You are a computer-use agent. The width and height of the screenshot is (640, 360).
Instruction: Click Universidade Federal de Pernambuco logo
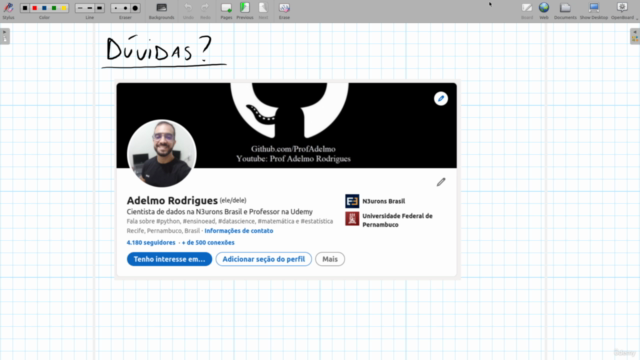click(352, 219)
